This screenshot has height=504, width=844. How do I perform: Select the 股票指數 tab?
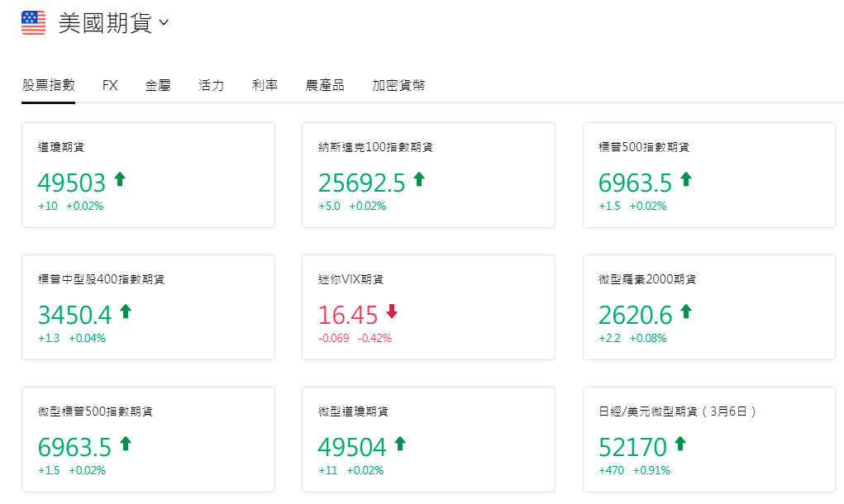[x=48, y=84]
